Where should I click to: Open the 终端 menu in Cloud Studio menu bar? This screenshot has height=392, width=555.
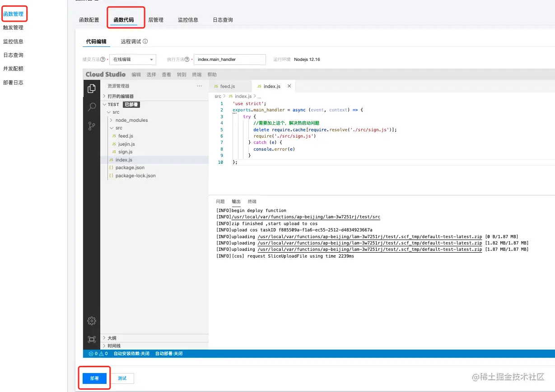[x=197, y=74]
